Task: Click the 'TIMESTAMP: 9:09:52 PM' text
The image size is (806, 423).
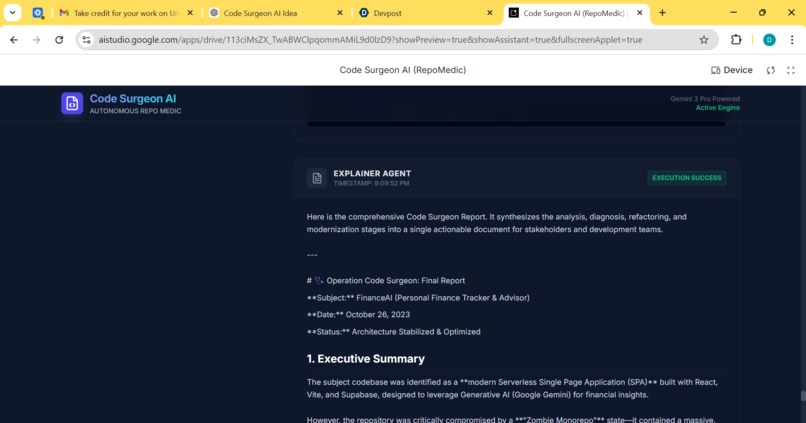Action: pyautogui.click(x=372, y=183)
